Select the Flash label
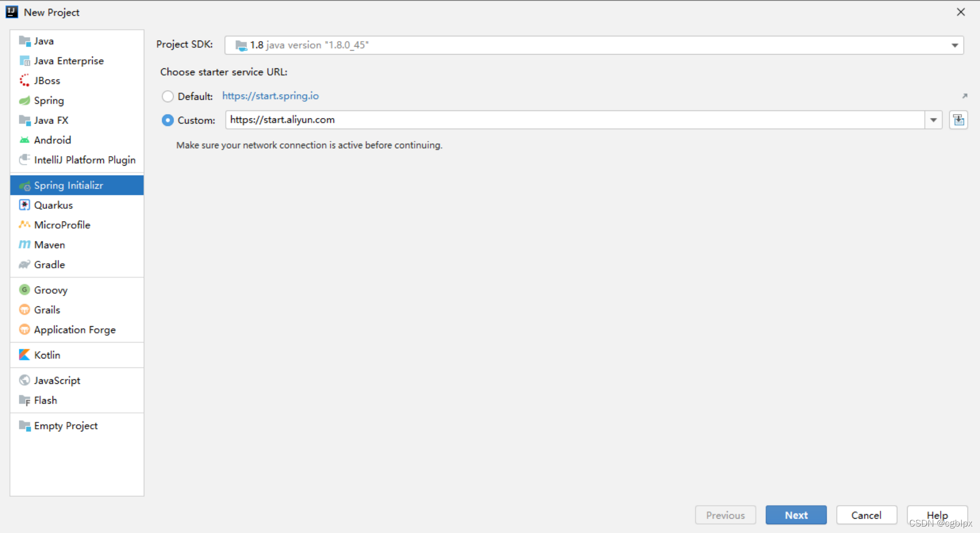 (x=46, y=400)
